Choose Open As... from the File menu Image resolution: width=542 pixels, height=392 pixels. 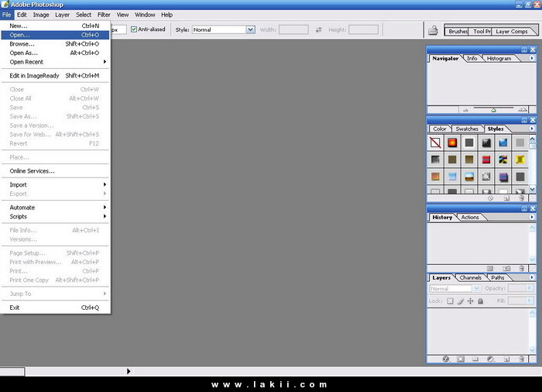55,53
